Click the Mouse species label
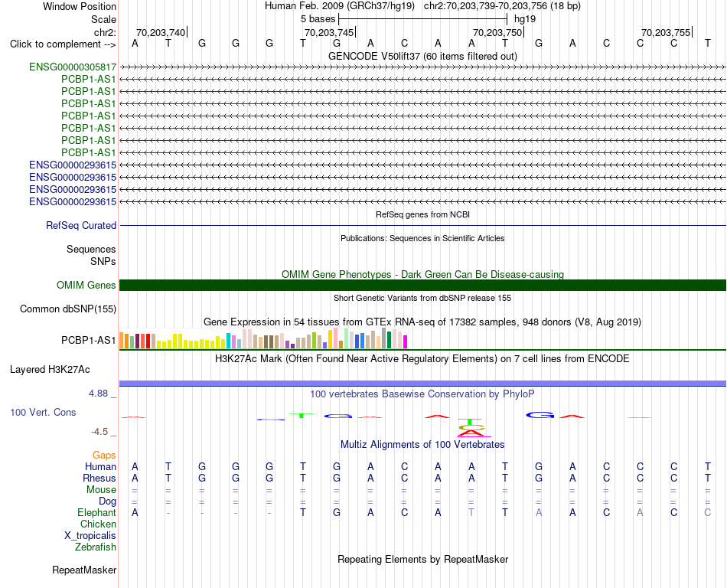The image size is (727, 588). pyautogui.click(x=102, y=490)
